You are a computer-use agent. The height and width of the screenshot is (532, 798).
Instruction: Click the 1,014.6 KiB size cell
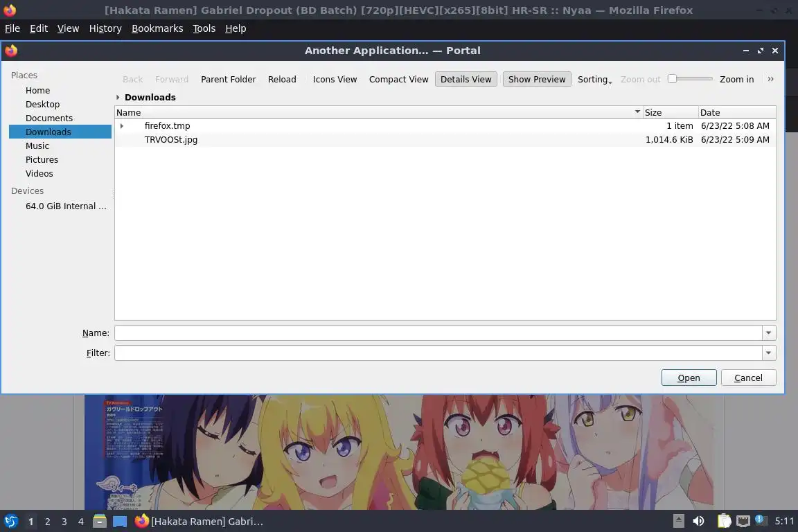[669, 139]
